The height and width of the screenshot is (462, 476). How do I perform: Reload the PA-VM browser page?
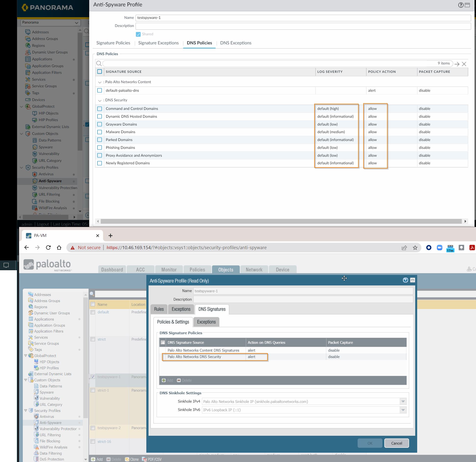tap(48, 247)
